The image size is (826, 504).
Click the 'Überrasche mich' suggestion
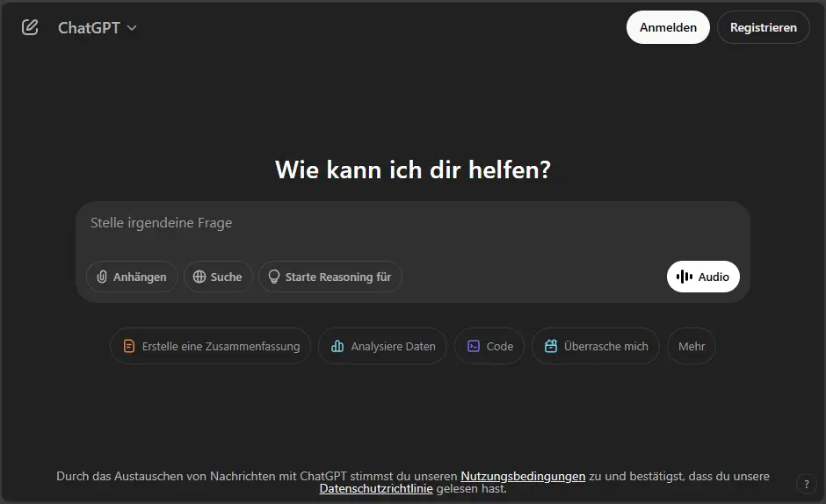click(x=596, y=346)
